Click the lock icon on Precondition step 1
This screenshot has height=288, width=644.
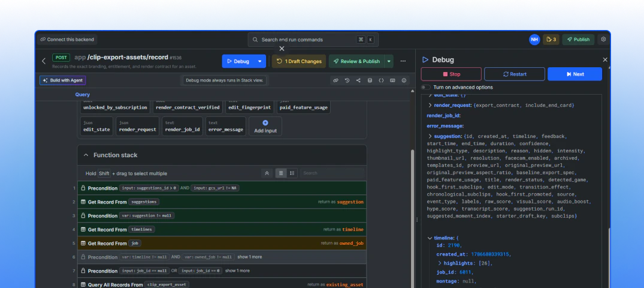(x=83, y=188)
